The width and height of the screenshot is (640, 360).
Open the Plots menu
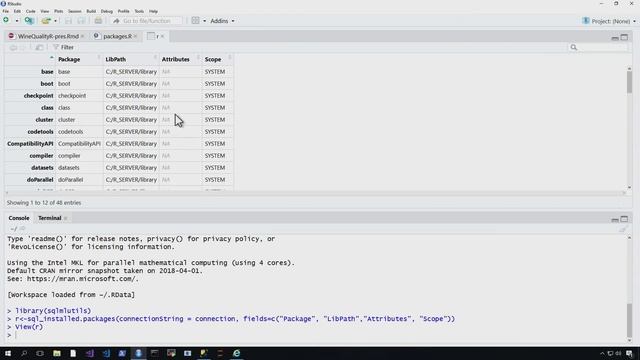tap(59, 11)
